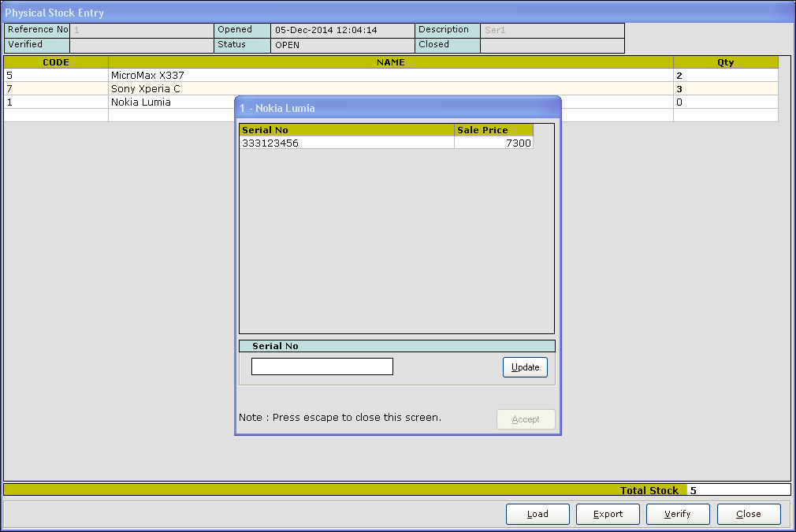
Task: Click the Update button in serial dialog
Action: (x=525, y=367)
